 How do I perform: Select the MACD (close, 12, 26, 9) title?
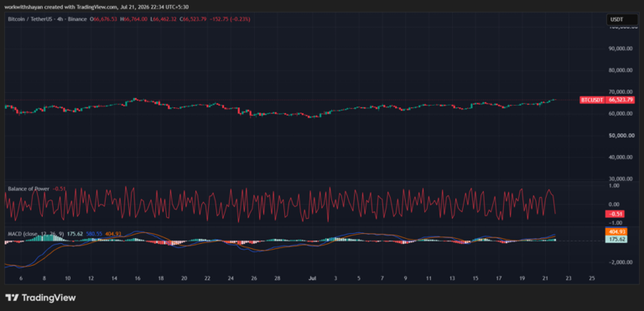pyautogui.click(x=36, y=234)
